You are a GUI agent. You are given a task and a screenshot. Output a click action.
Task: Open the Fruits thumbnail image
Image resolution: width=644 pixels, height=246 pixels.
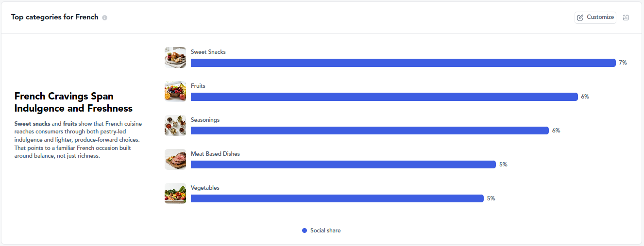pos(175,92)
